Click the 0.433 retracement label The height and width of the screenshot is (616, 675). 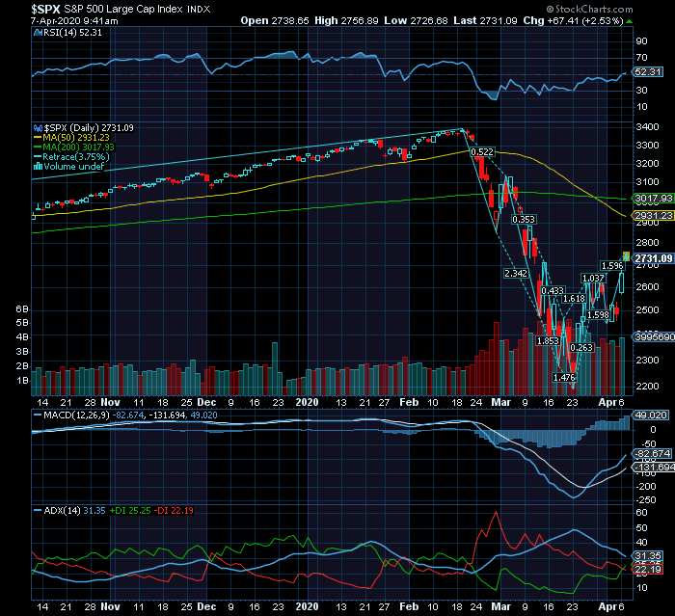click(x=553, y=291)
